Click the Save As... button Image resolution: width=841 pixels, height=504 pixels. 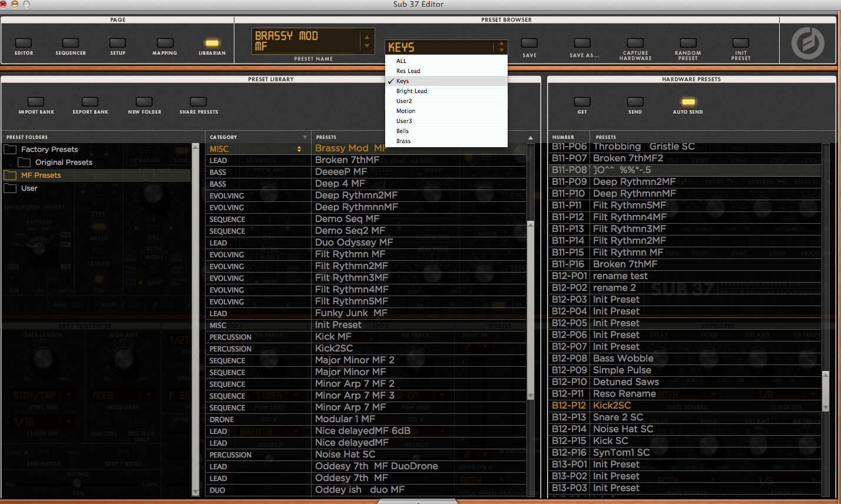click(582, 43)
